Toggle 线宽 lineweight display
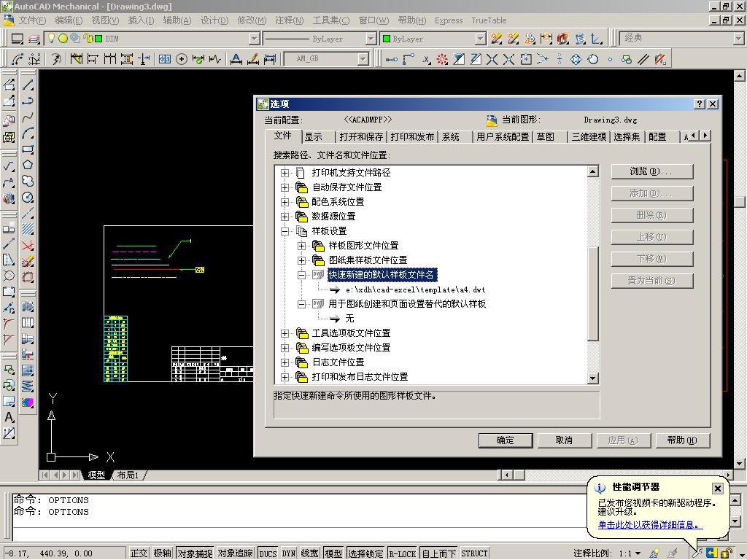 tap(309, 553)
